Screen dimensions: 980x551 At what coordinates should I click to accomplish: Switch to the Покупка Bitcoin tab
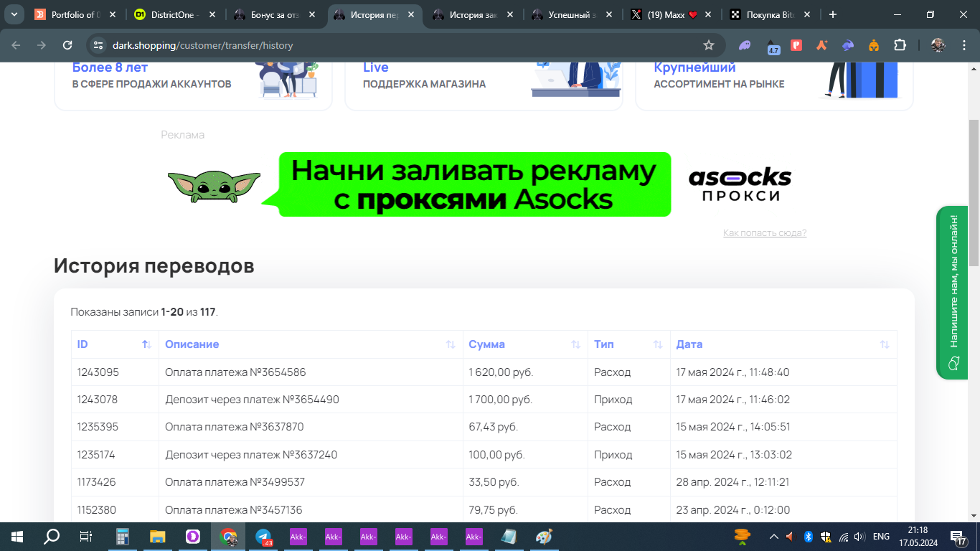(x=771, y=14)
